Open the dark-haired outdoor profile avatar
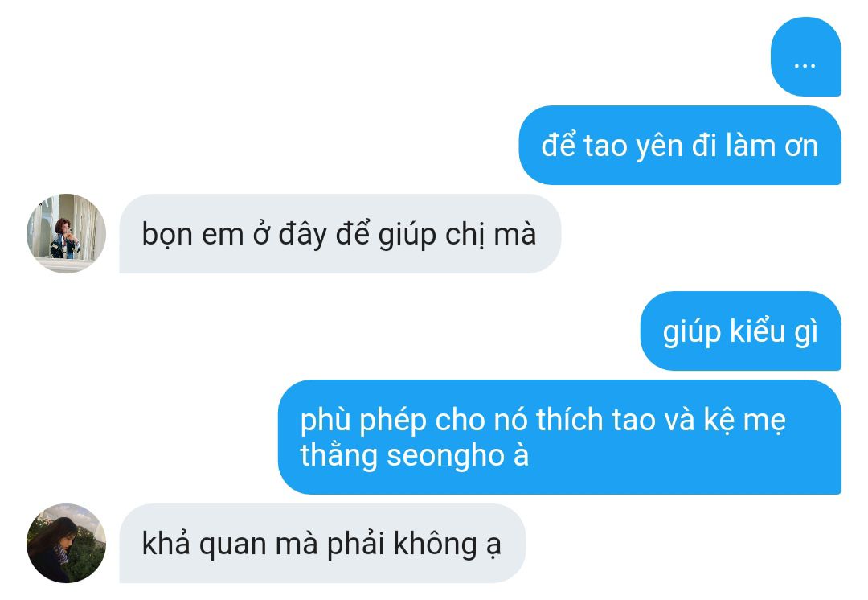 pos(67,543)
